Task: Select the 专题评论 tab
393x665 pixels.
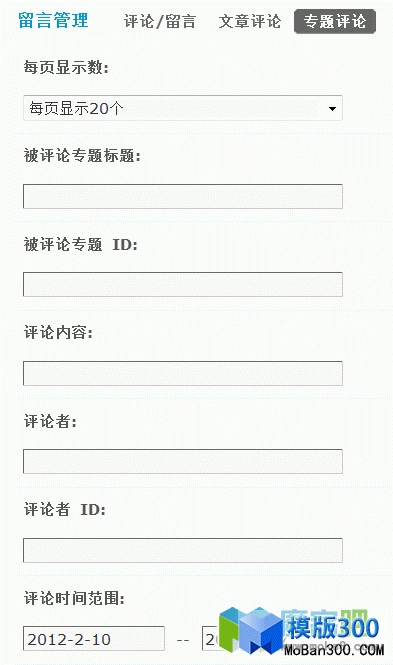Action: [x=335, y=21]
